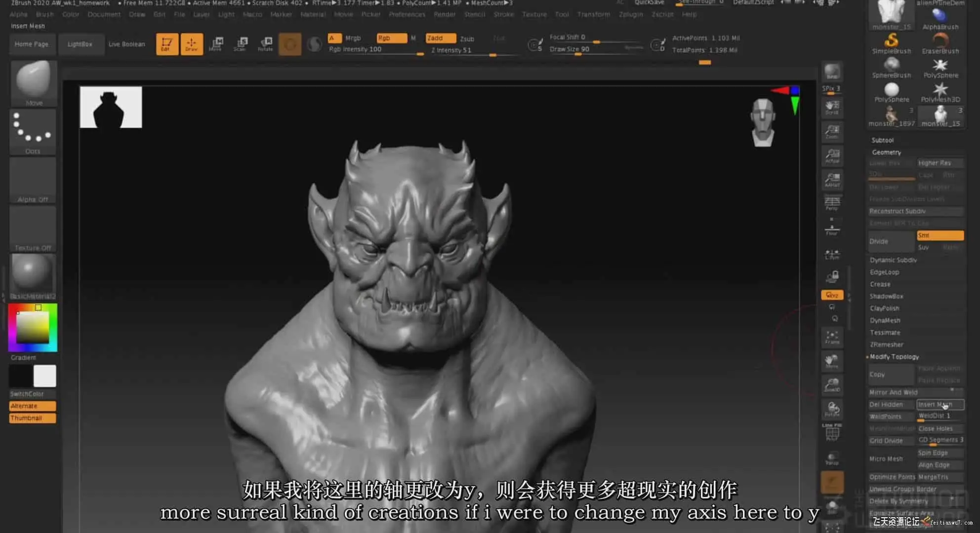Click the Floor grid icon
Viewport: 980px width, 533px height.
coord(832,229)
